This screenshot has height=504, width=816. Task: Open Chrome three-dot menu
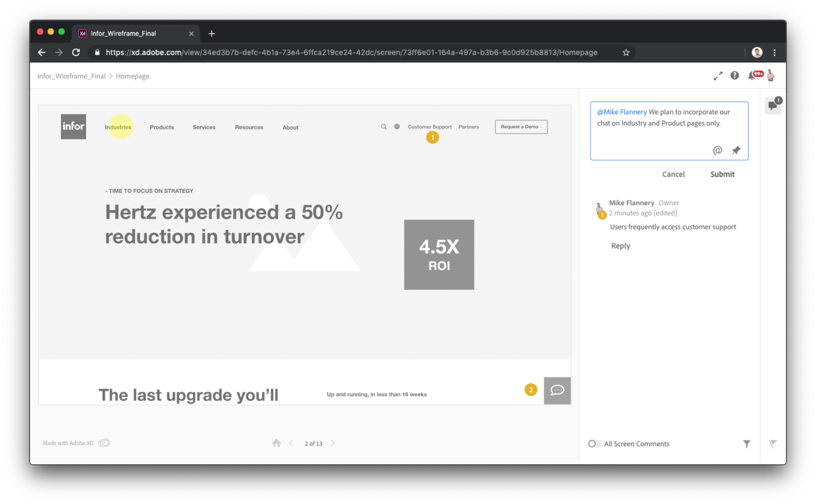pos(774,52)
